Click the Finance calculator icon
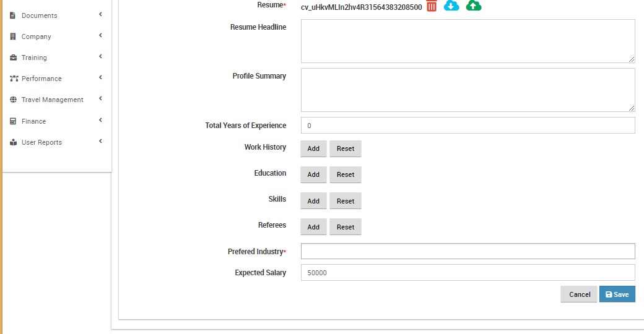The width and height of the screenshot is (644, 334). 13,121
